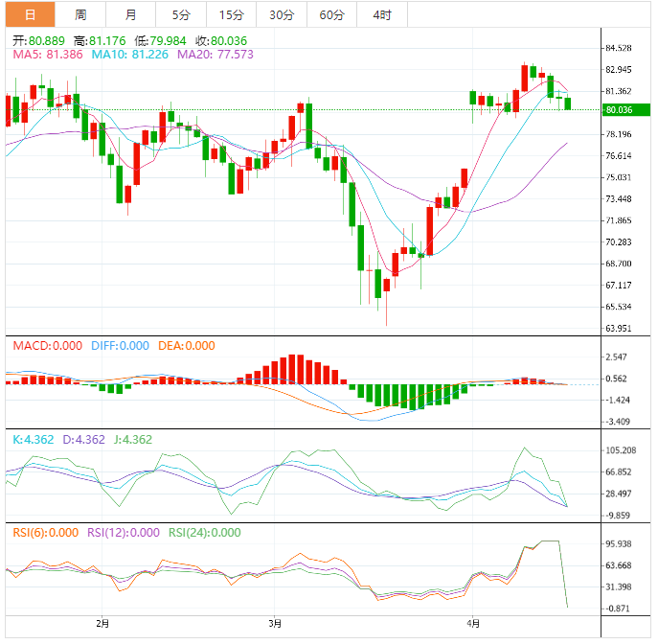Click the 71.865 price axis label
Screen dimensions: 658x644
click(619, 220)
